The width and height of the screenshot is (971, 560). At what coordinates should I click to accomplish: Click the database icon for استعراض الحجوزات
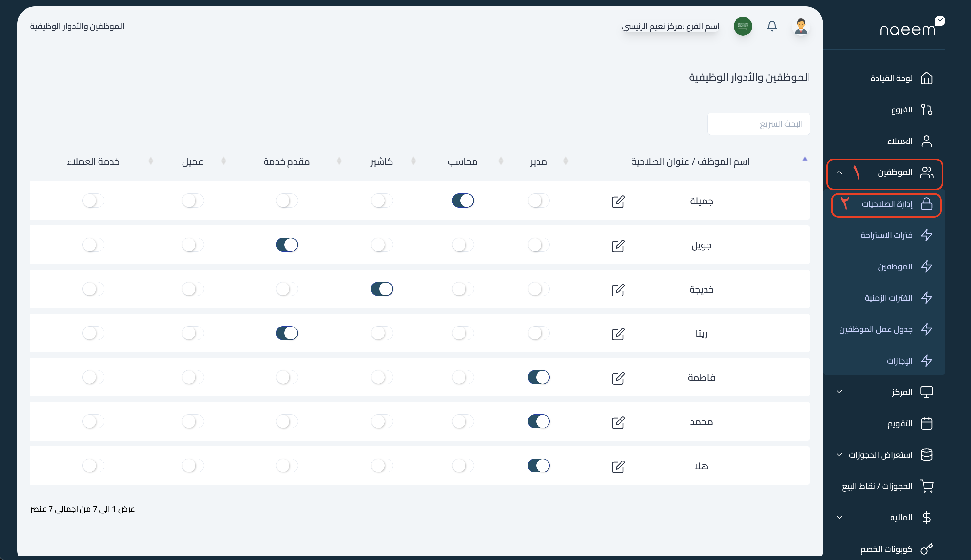926,455
